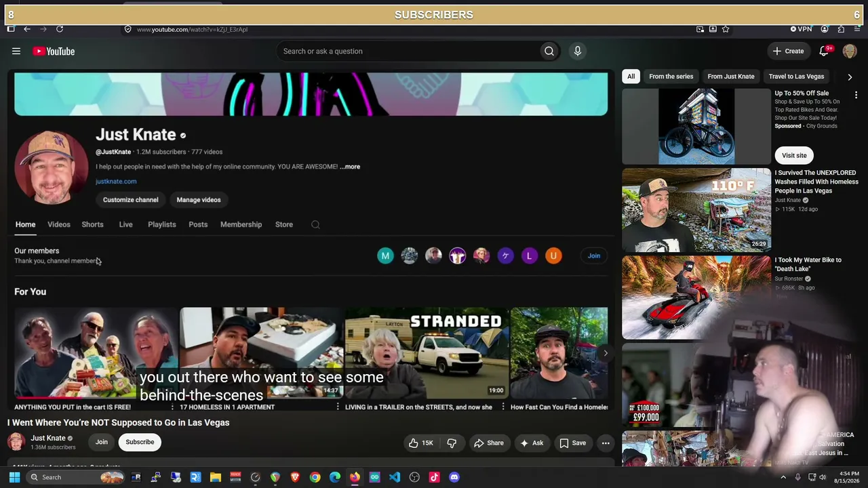Filter by From the series chip
868x488 pixels.
pyautogui.click(x=671, y=77)
